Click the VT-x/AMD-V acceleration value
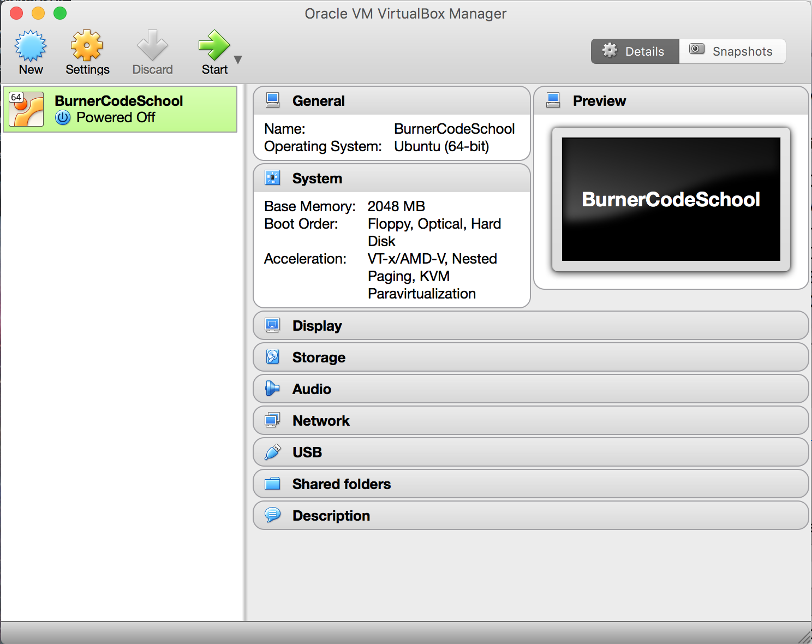The width and height of the screenshot is (812, 644). [x=432, y=276]
